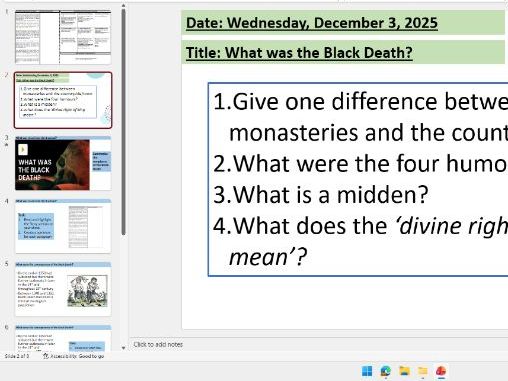Click the slide number indicator in status bar

point(17,356)
